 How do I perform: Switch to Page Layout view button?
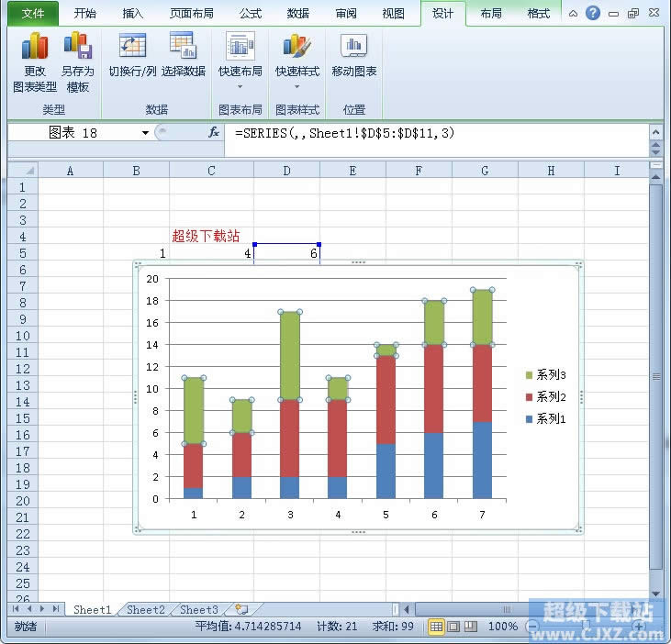pos(453,627)
